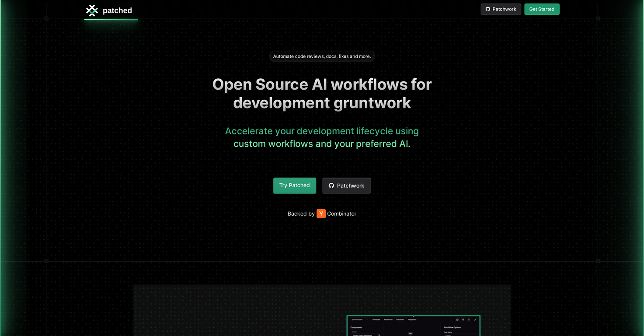Switch to the Dashboard tab in the preview
This screenshot has width=644, height=336.
click(x=376, y=320)
